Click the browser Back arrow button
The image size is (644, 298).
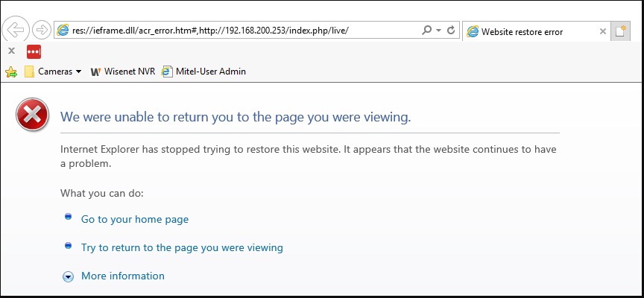tap(16, 30)
